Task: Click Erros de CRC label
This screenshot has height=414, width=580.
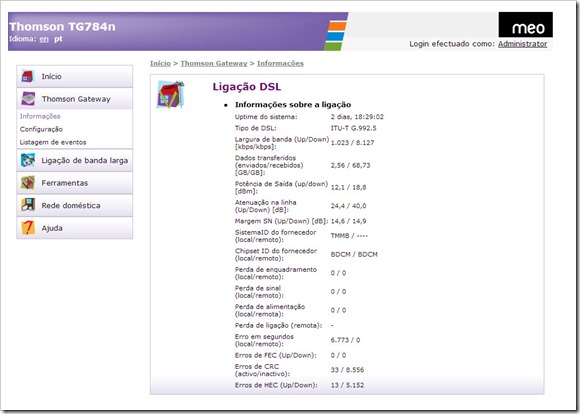Action: click(x=262, y=370)
